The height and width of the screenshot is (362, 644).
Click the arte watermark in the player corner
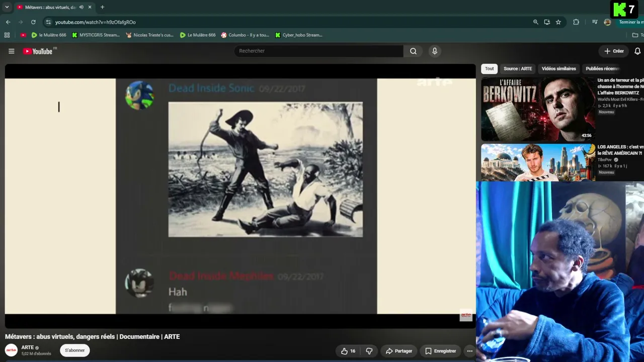point(466,316)
